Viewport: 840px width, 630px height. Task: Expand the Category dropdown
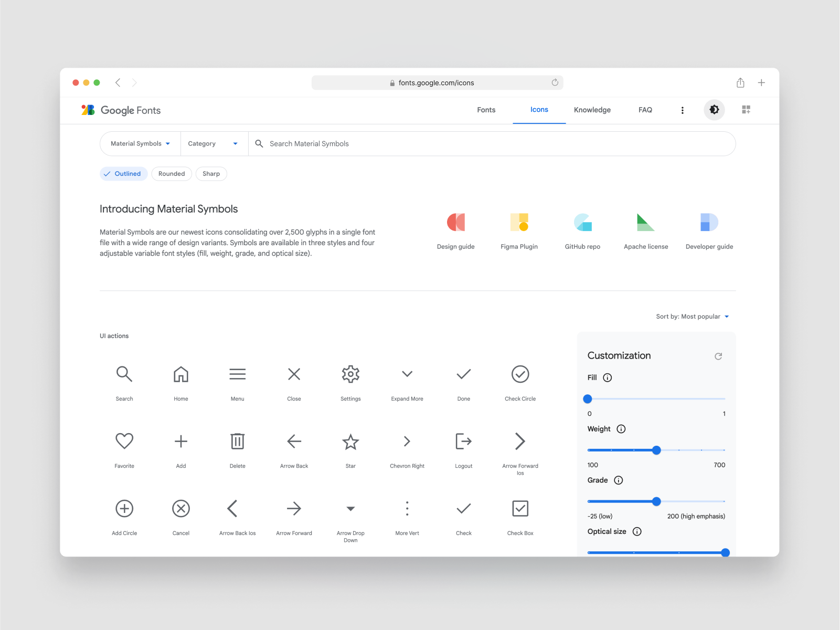point(214,144)
